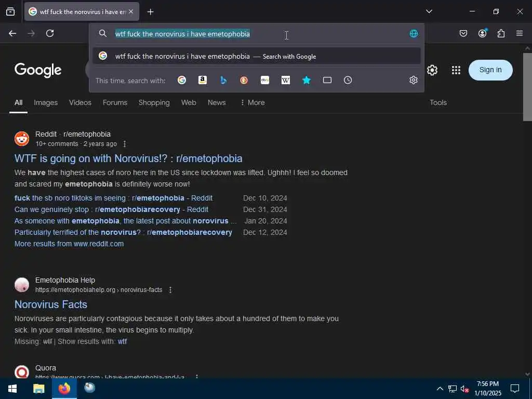Open the Norovirus Facts result

tap(50, 304)
